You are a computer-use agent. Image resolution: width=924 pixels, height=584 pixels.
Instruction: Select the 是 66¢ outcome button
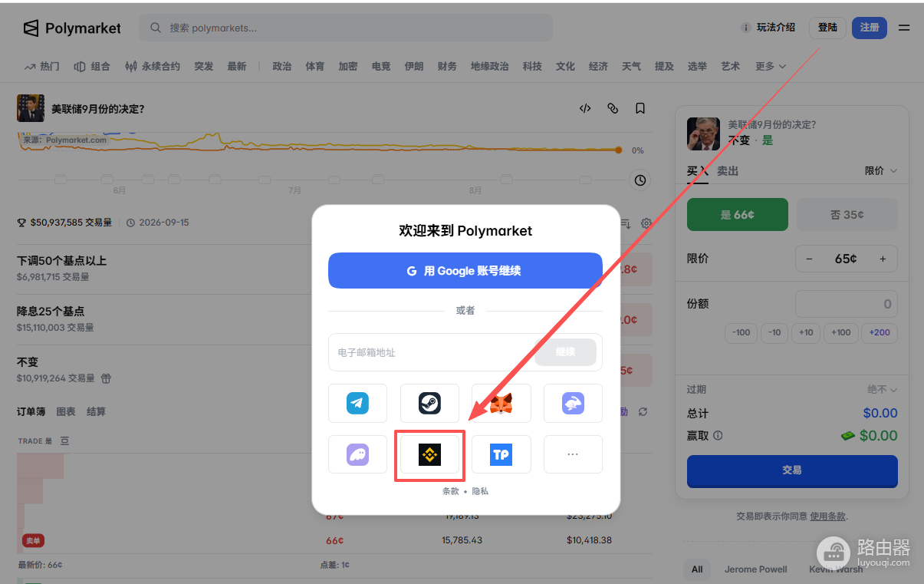[x=738, y=215]
